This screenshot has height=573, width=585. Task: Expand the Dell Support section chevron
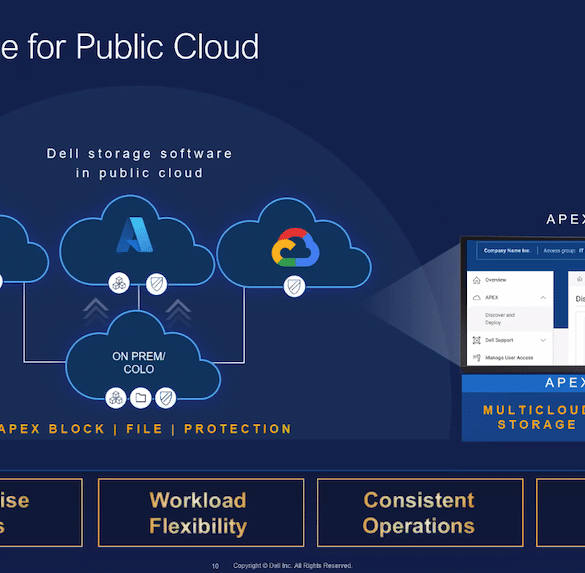click(543, 340)
